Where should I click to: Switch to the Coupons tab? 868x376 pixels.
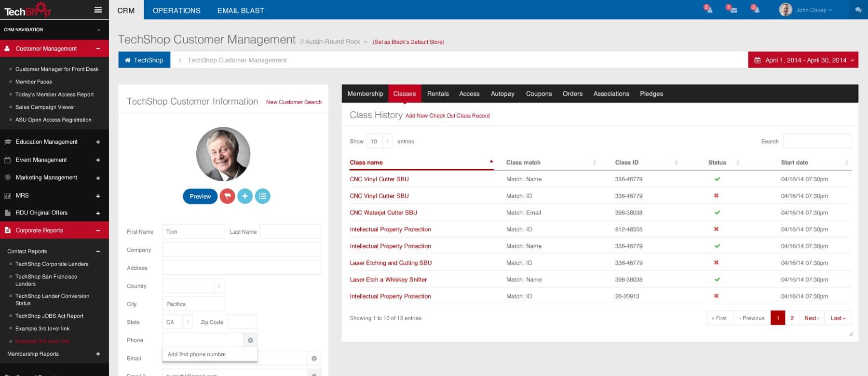539,94
